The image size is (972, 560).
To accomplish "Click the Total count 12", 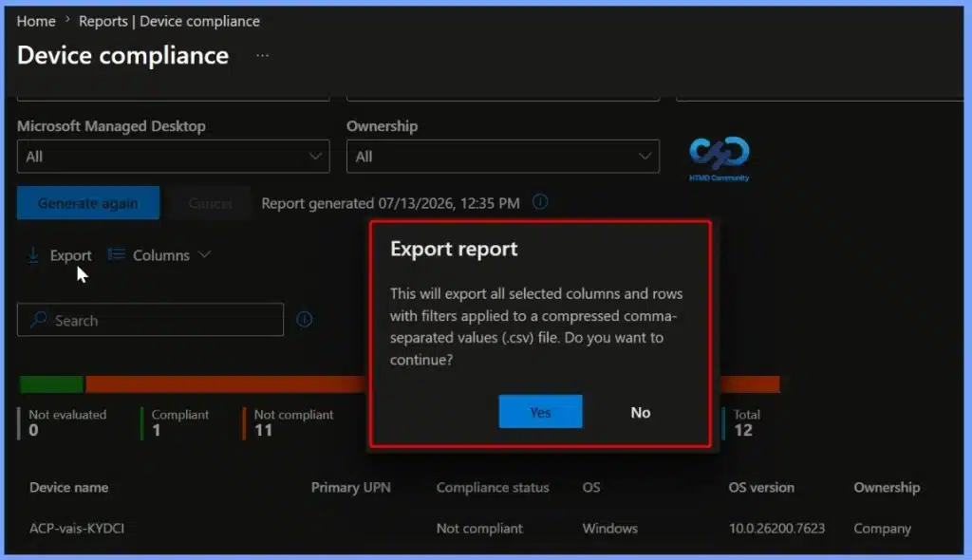I will coord(743,430).
